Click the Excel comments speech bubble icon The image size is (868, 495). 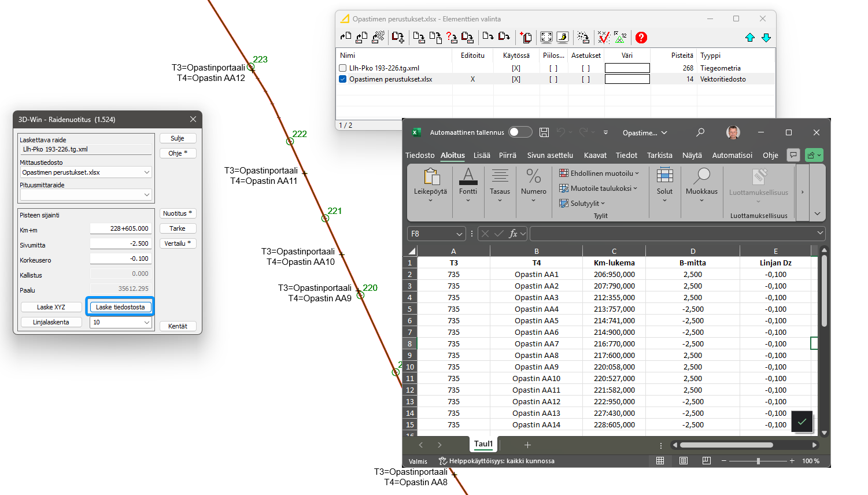[793, 155]
